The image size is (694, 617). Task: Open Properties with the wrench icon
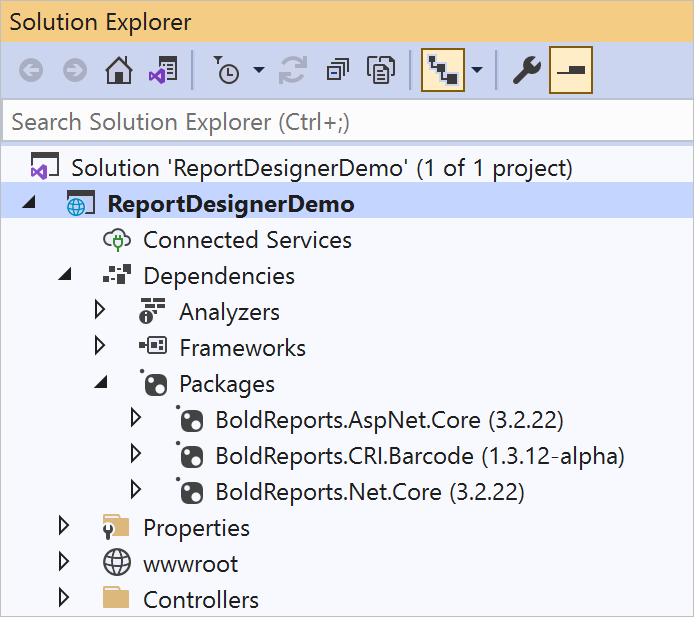click(x=526, y=70)
